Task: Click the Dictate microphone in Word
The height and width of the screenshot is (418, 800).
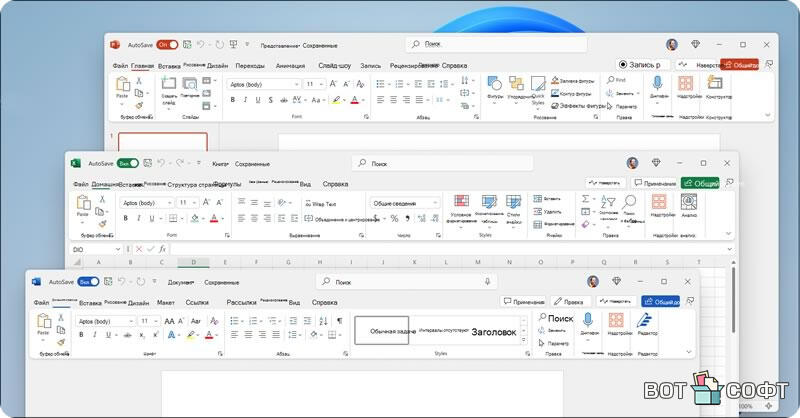Action: (x=588, y=321)
